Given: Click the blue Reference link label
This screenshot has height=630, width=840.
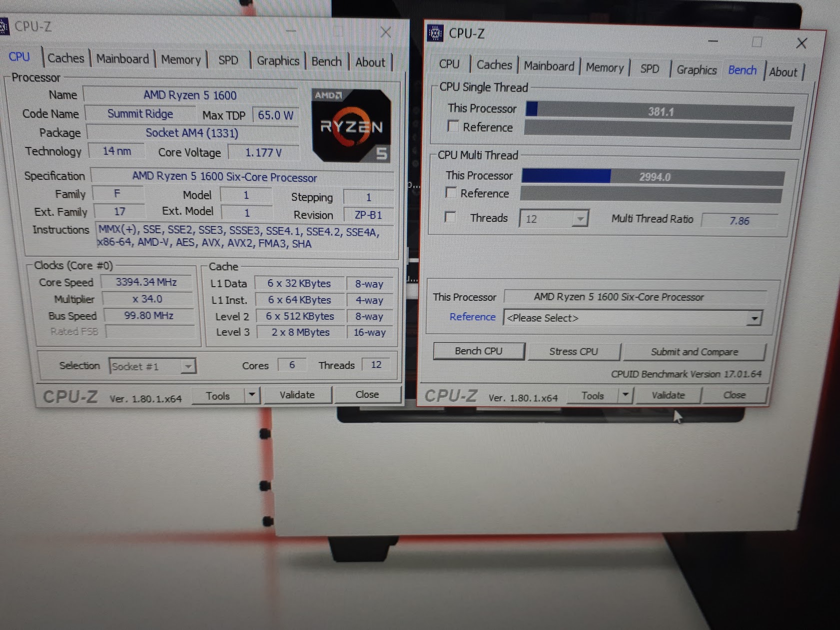Looking at the screenshot, I should pyautogui.click(x=472, y=317).
